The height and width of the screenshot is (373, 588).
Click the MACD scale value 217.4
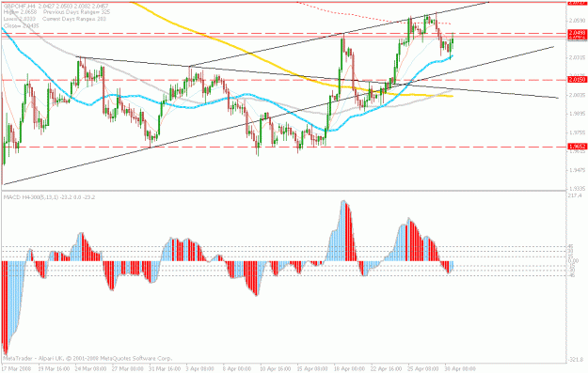[x=575, y=195]
